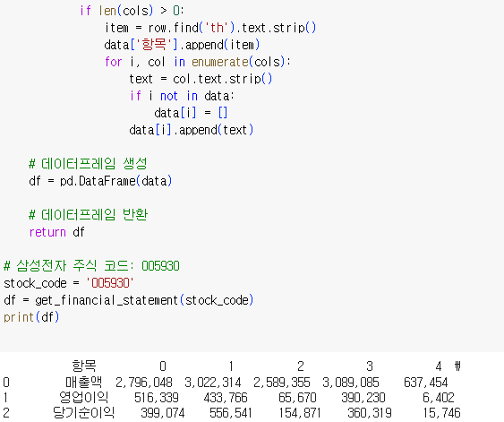Click the value 399,074 in output
Viewport: 504px width, 422px height.
[163, 413]
